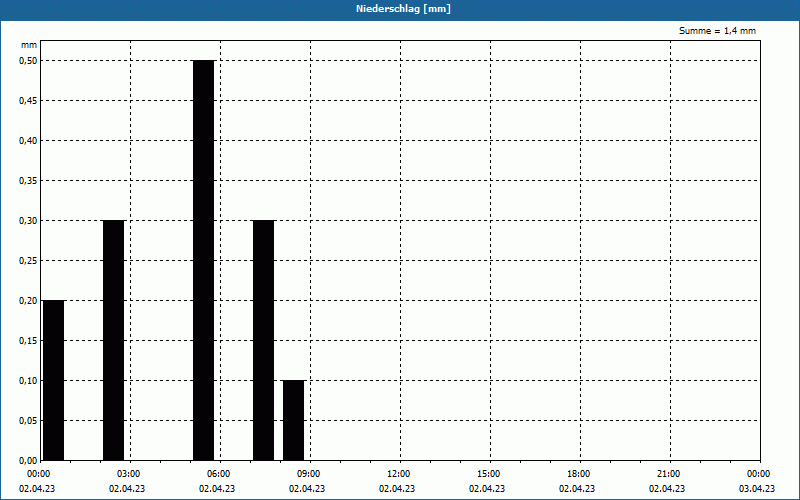
Task: Click the "15:00" time axis label
Action: (488, 474)
